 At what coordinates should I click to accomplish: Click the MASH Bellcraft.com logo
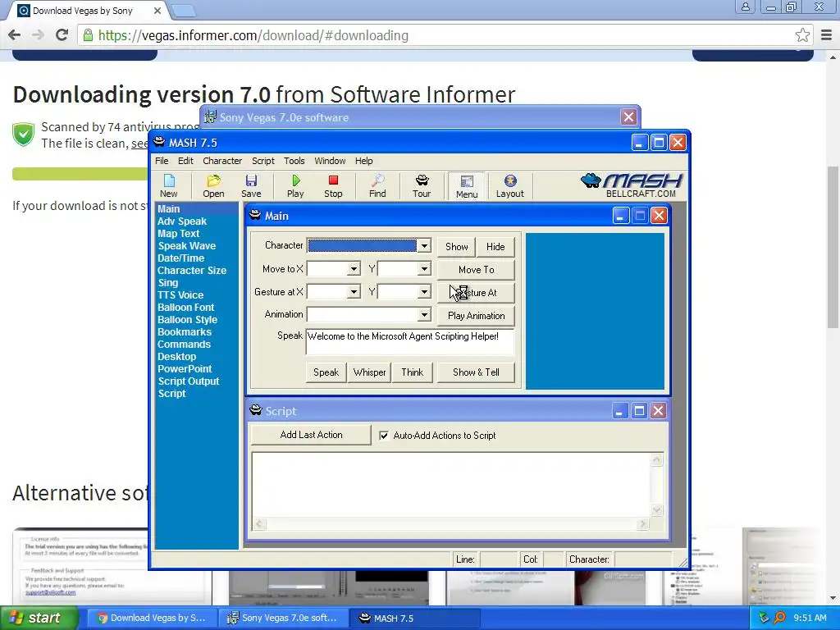[x=632, y=185]
